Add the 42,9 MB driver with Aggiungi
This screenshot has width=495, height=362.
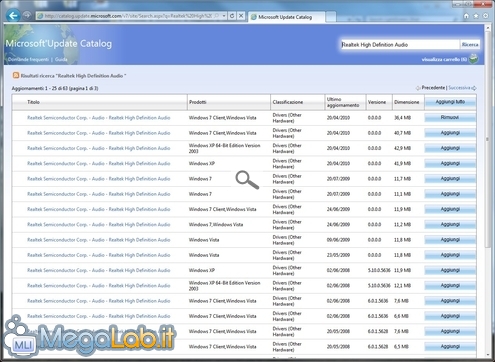[x=450, y=148]
